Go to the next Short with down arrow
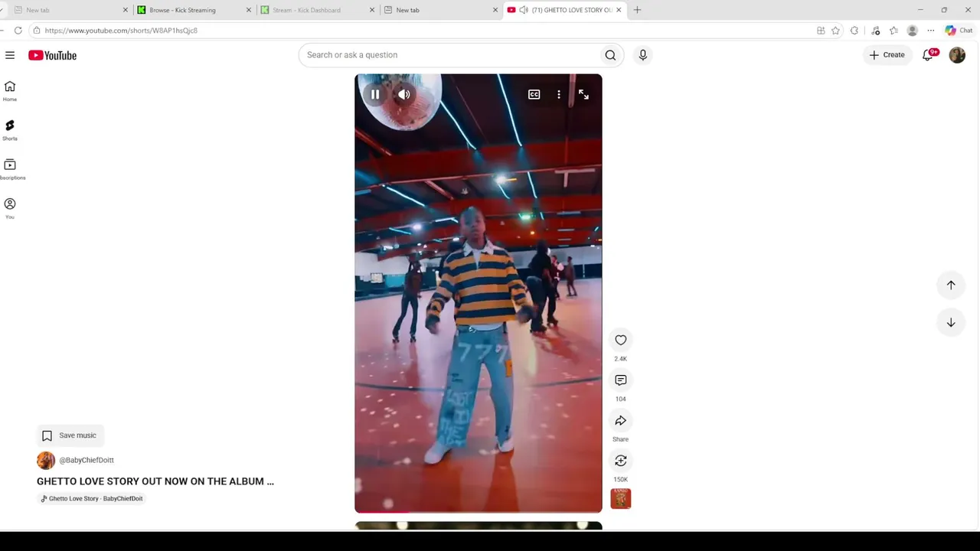Viewport: 980px width, 551px height. click(951, 323)
